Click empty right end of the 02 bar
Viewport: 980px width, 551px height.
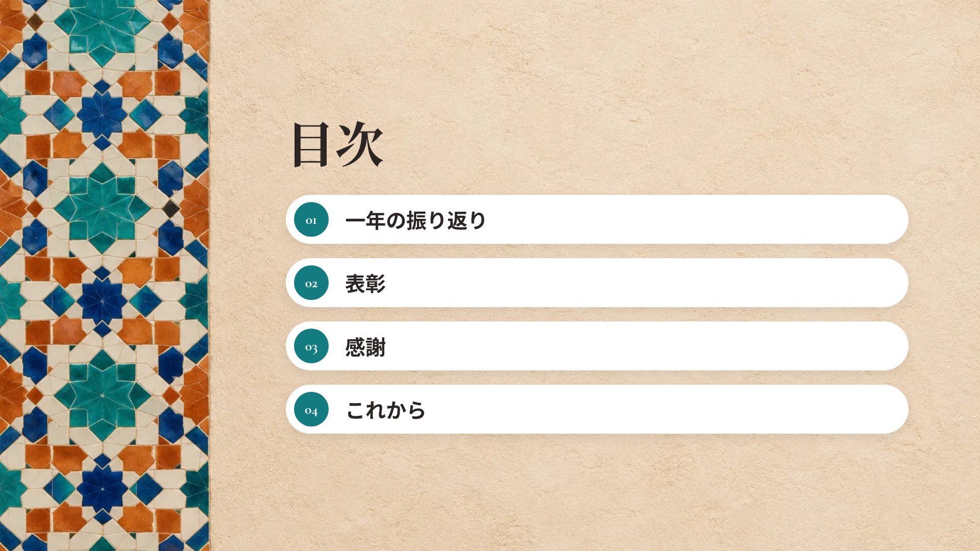[x=817, y=283]
